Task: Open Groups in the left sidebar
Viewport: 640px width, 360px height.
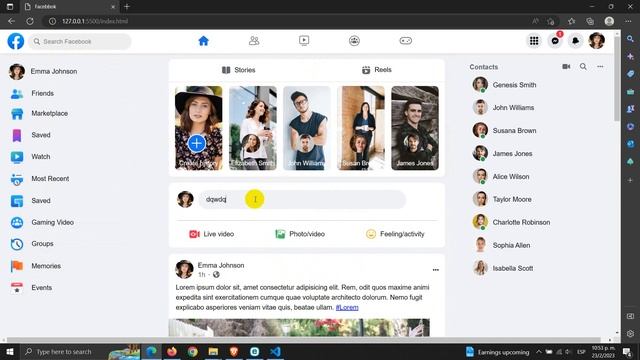Action: pyautogui.click(x=32, y=244)
